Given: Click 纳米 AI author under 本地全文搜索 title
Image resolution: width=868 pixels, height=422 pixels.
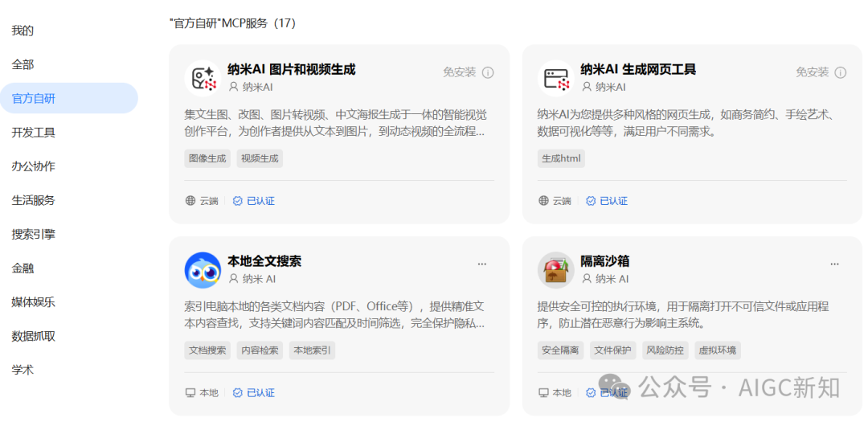Looking at the screenshot, I should (x=252, y=279).
